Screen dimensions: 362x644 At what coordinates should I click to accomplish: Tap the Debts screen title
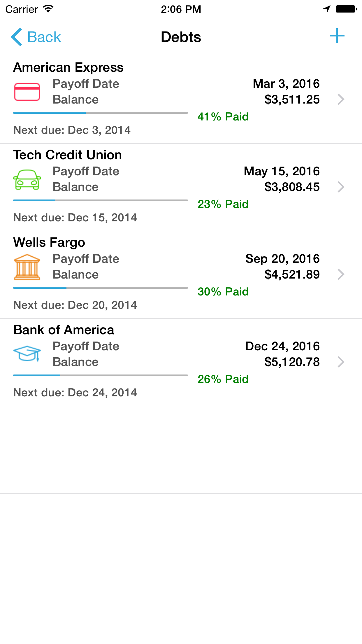[181, 37]
